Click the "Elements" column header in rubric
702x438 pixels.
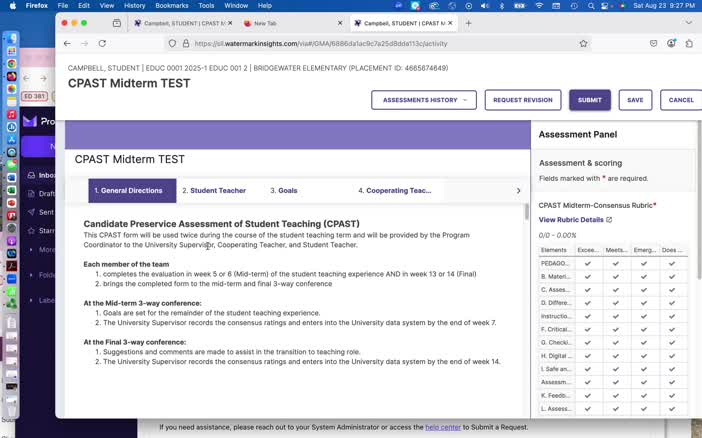[554, 250]
